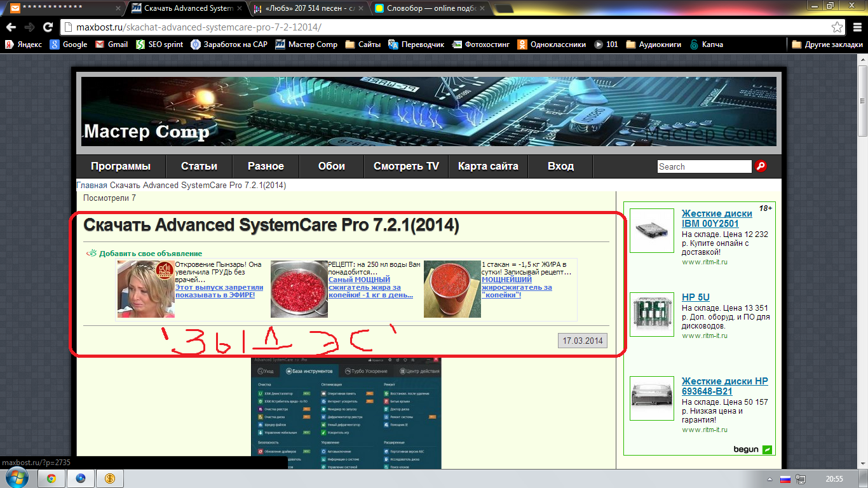The height and width of the screenshot is (488, 868).
Task: Open the Заработок на CAP bookmark
Action: point(230,44)
